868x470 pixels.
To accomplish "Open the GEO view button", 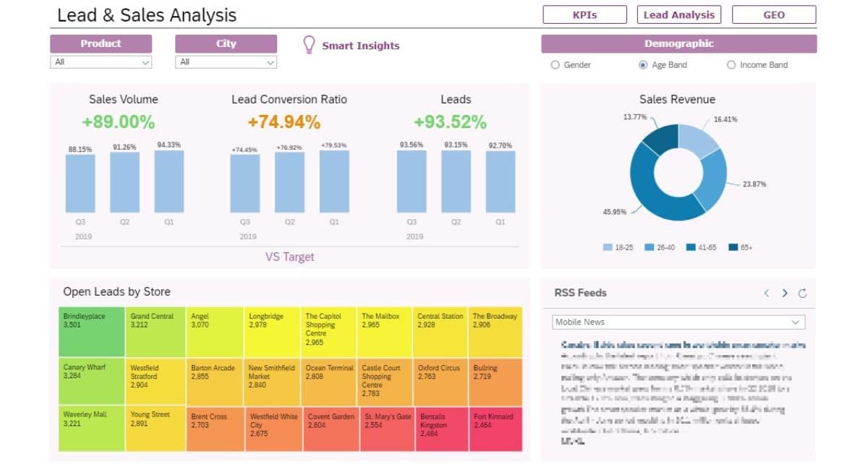I will tap(774, 14).
